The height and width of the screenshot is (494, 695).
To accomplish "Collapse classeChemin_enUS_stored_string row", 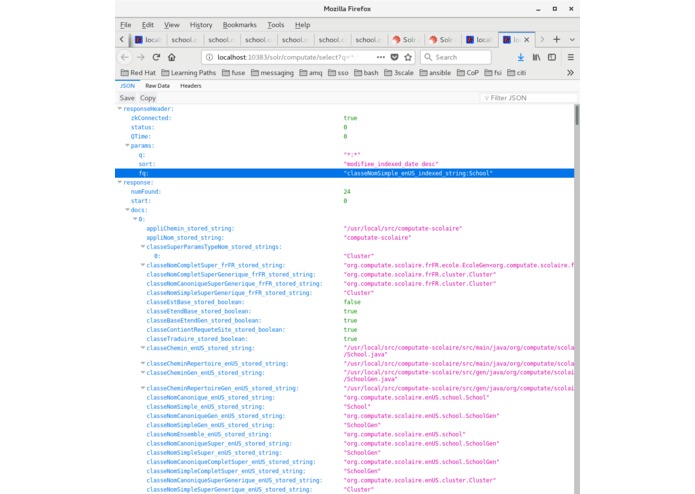I will click(x=143, y=348).
